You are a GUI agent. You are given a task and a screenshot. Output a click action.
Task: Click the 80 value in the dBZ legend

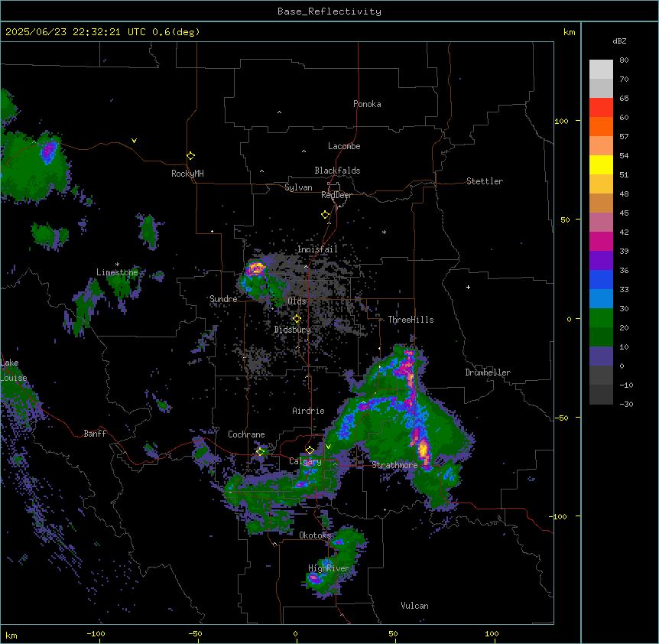[x=624, y=60]
